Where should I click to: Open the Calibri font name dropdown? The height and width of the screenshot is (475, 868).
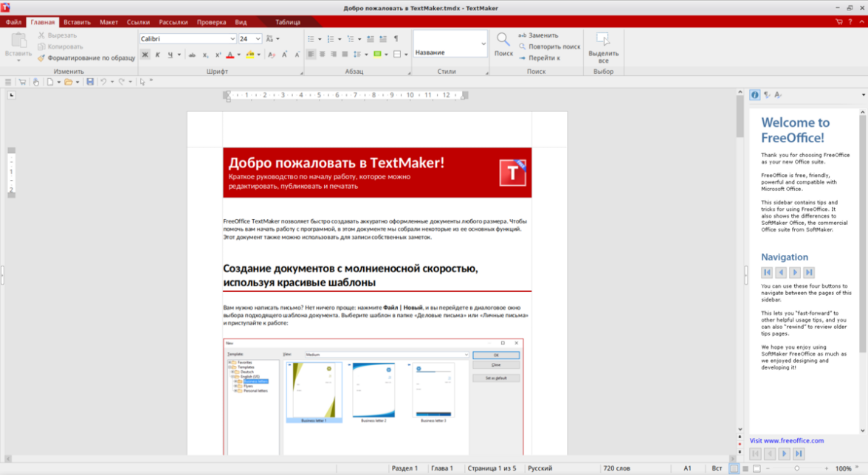[x=232, y=38]
